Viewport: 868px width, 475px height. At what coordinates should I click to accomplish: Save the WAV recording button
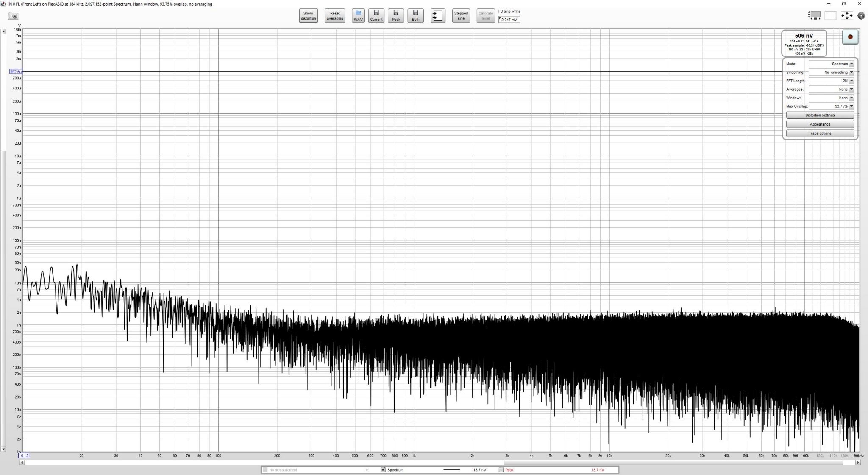pos(358,16)
